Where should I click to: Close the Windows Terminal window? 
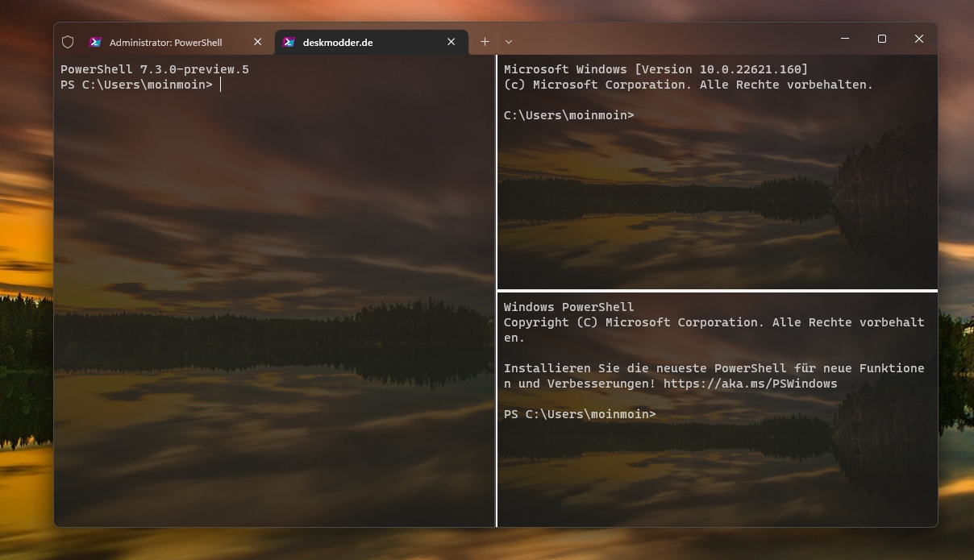click(919, 39)
